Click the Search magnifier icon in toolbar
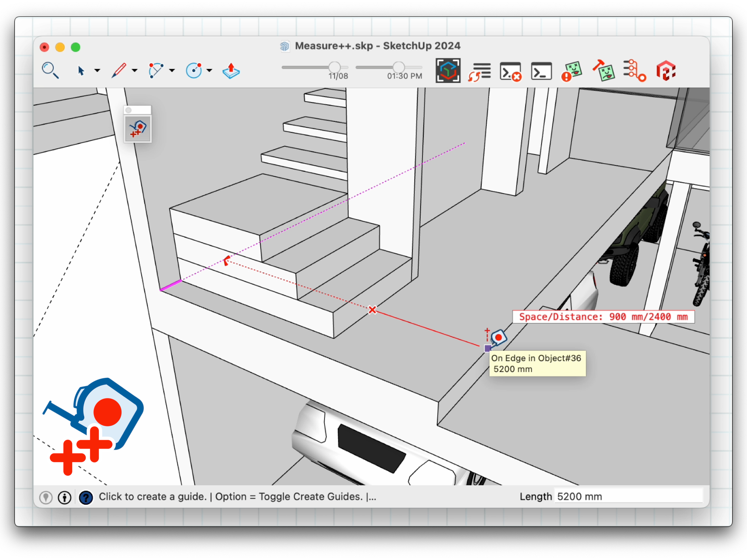This screenshot has height=560, width=747. point(50,70)
